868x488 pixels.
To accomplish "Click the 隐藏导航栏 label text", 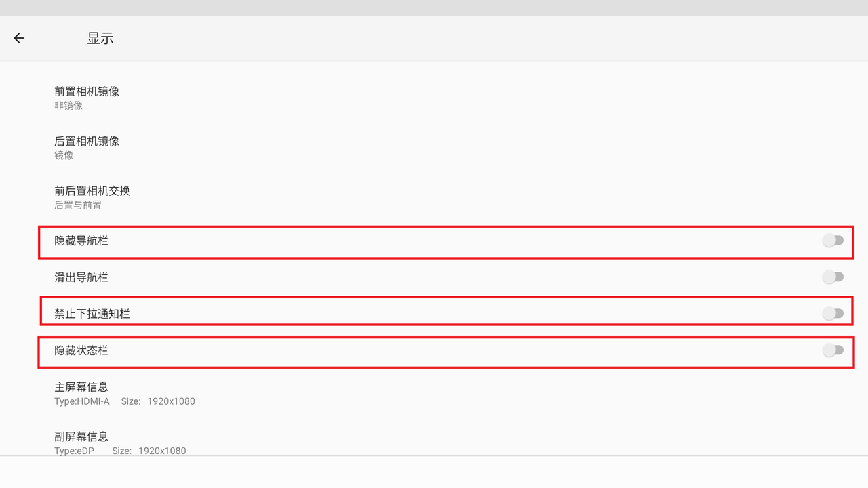I will coord(81,241).
